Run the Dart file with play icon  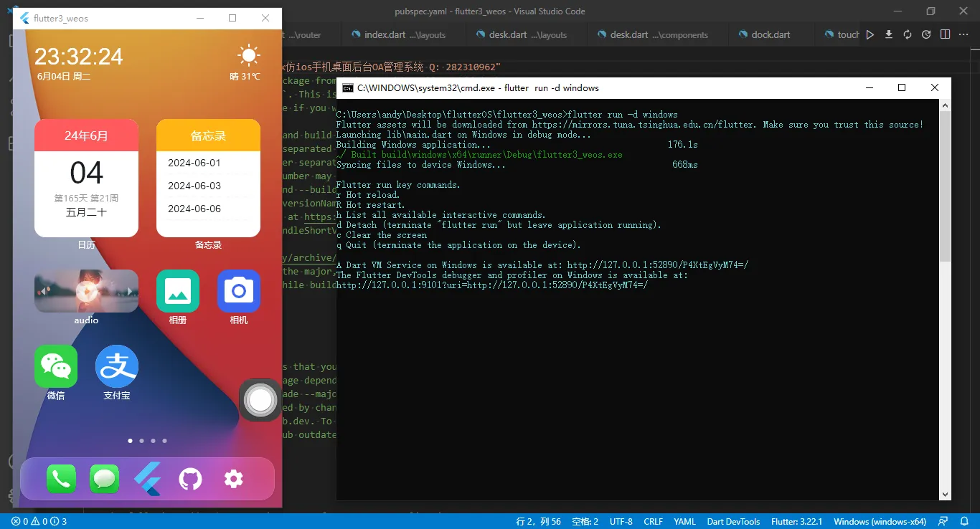[870, 34]
